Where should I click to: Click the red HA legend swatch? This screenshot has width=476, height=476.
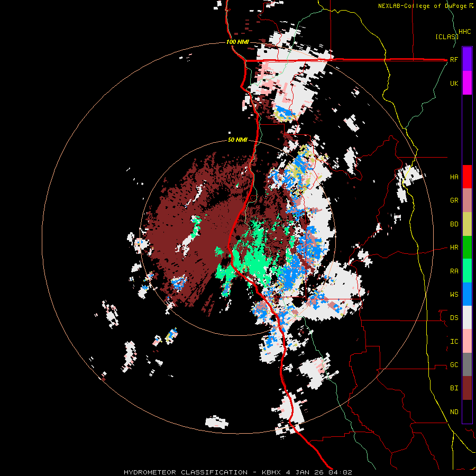click(467, 177)
